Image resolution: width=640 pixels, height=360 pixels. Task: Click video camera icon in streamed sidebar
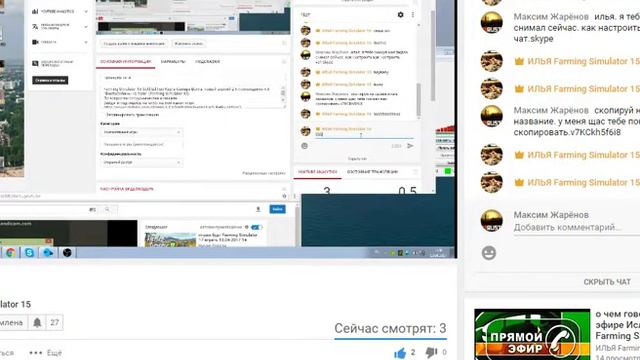[x=35, y=42]
